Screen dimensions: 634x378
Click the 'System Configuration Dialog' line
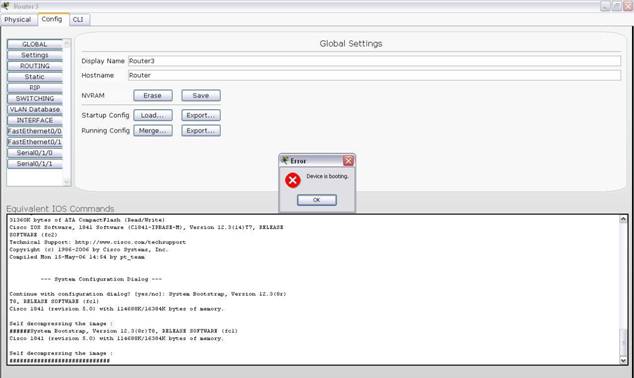click(x=101, y=279)
